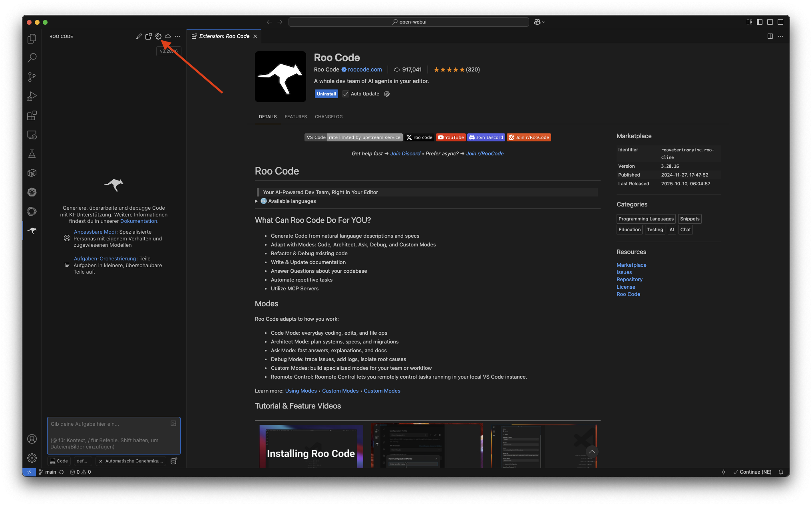
Task: Click the notifications bell in the status bar
Action: click(x=781, y=472)
